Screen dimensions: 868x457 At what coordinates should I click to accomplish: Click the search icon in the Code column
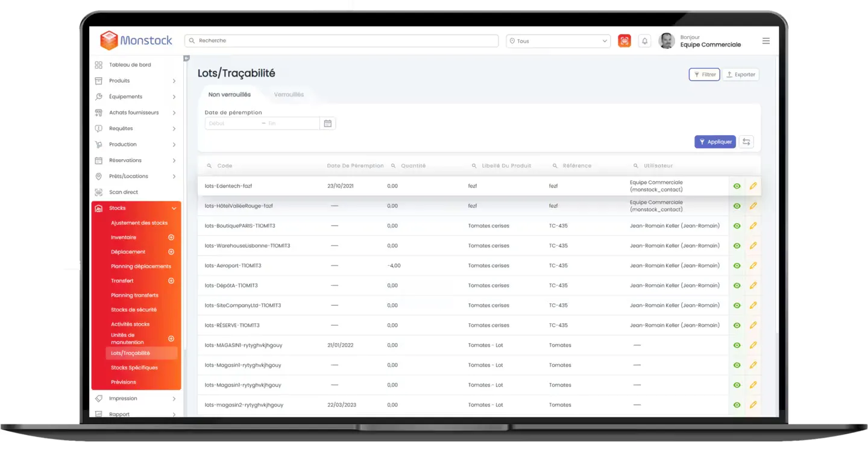(x=210, y=166)
